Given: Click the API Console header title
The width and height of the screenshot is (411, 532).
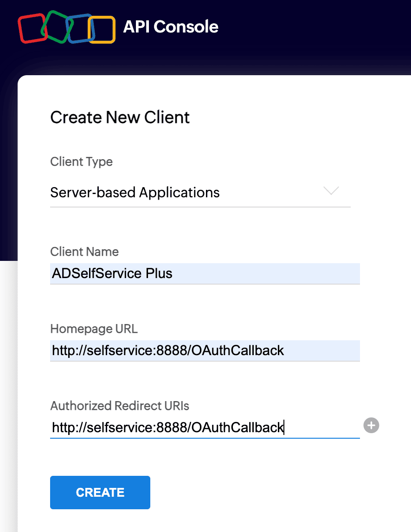Looking at the screenshot, I should [x=171, y=27].
